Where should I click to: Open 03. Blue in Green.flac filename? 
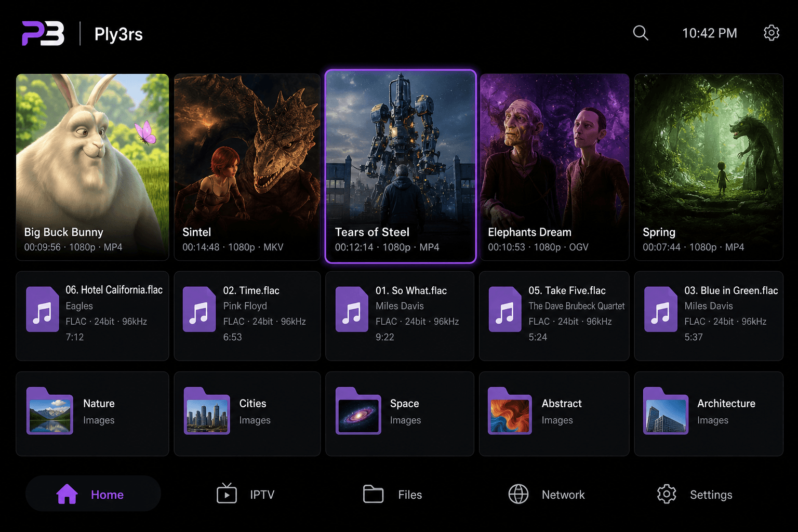731,290
